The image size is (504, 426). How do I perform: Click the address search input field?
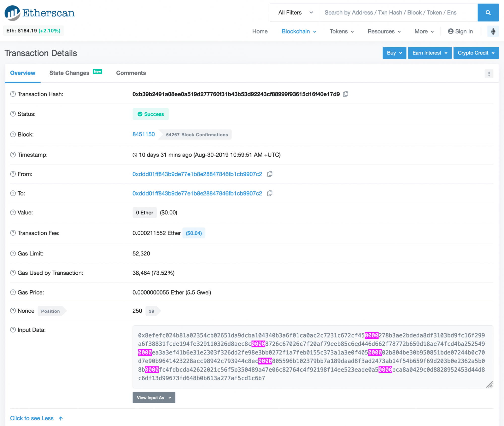pos(398,13)
